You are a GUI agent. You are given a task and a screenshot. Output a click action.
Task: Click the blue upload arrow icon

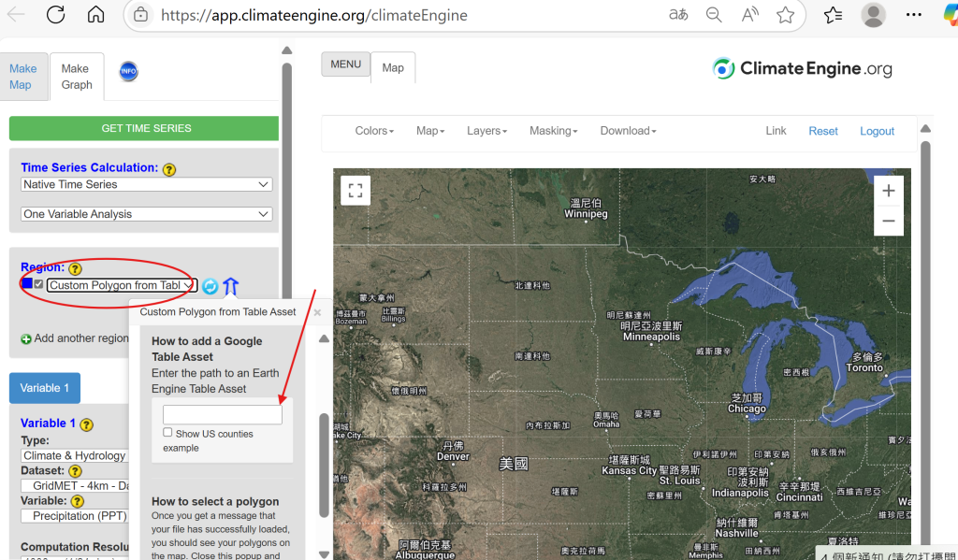click(230, 286)
